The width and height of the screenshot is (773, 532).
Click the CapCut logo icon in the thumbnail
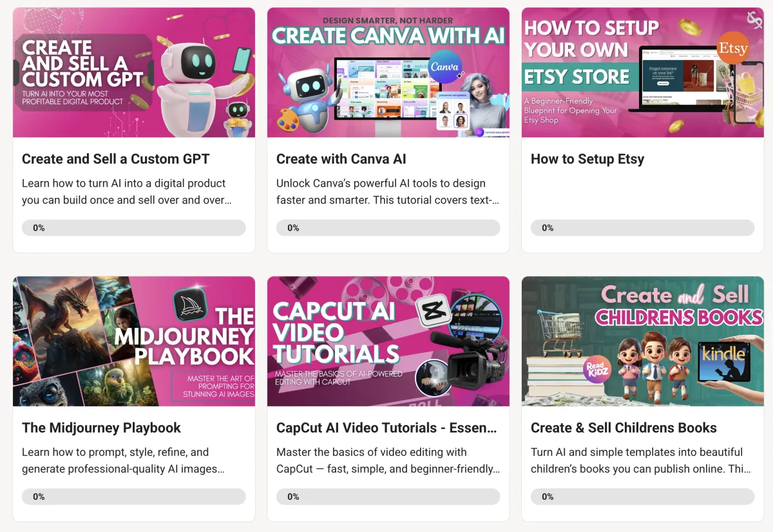(x=434, y=312)
